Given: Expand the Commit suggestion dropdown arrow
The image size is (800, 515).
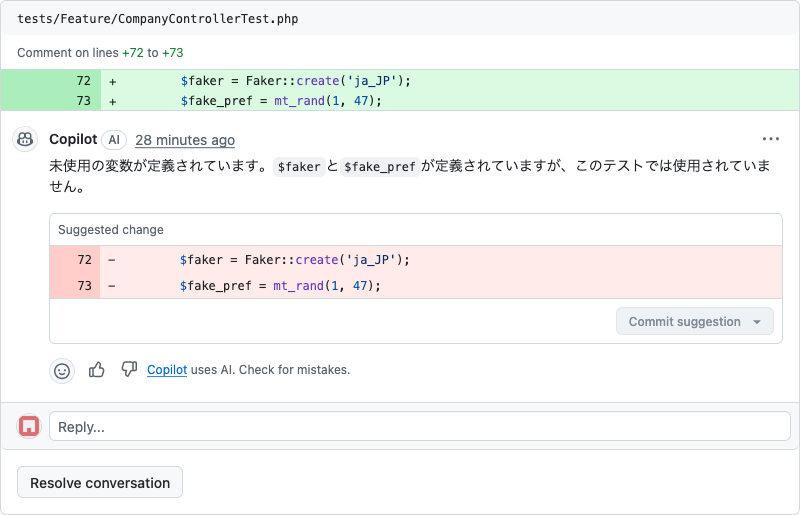Looking at the screenshot, I should [757, 322].
